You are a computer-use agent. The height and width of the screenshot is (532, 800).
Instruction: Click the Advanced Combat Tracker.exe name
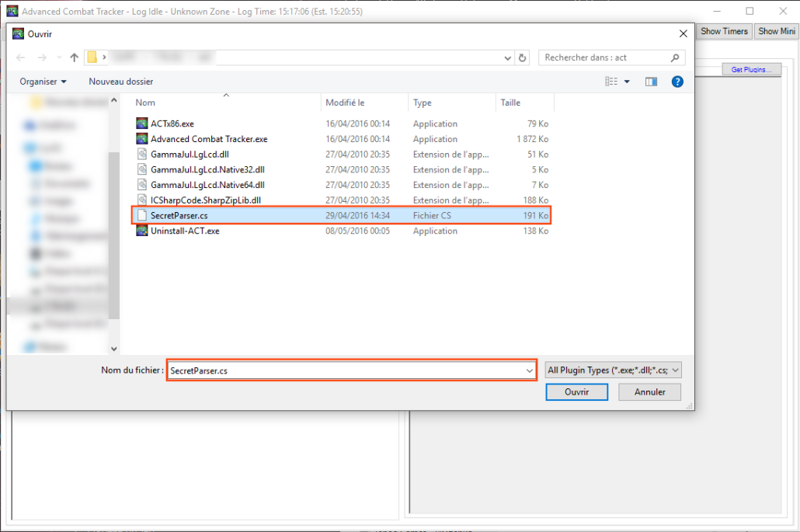click(209, 139)
